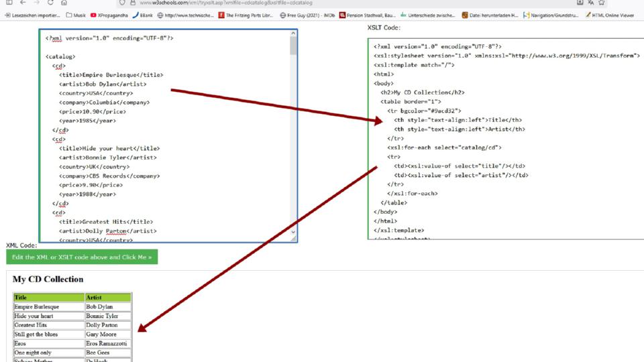The height and width of the screenshot is (362, 644).
Task: Click the browser home icon
Action: click(x=64, y=3)
